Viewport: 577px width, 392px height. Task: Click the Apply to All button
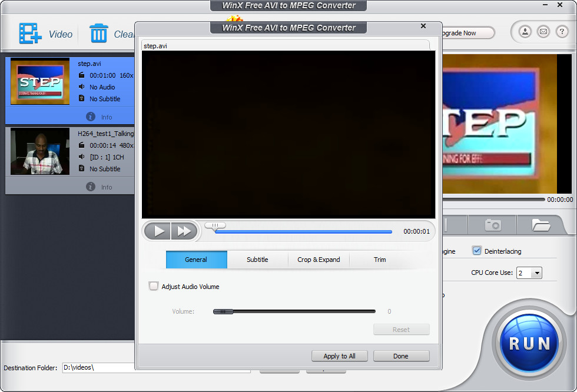tap(339, 356)
